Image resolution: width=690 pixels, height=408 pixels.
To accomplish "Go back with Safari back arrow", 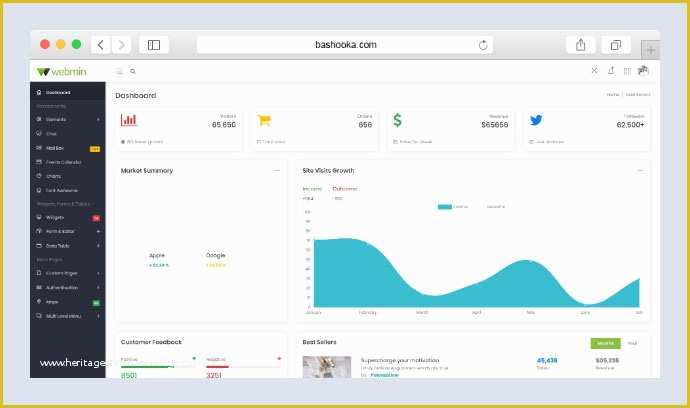I will pos(101,45).
